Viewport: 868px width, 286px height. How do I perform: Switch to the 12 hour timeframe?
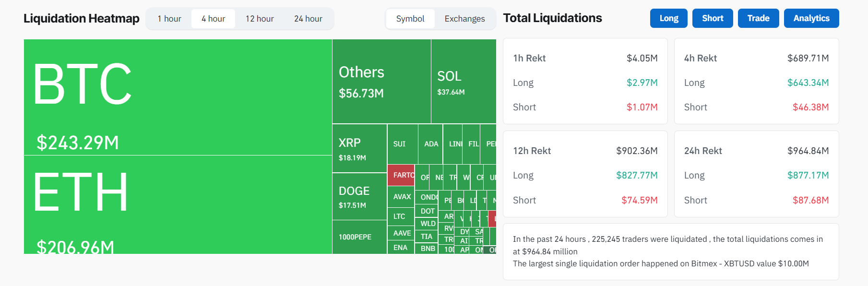click(259, 18)
